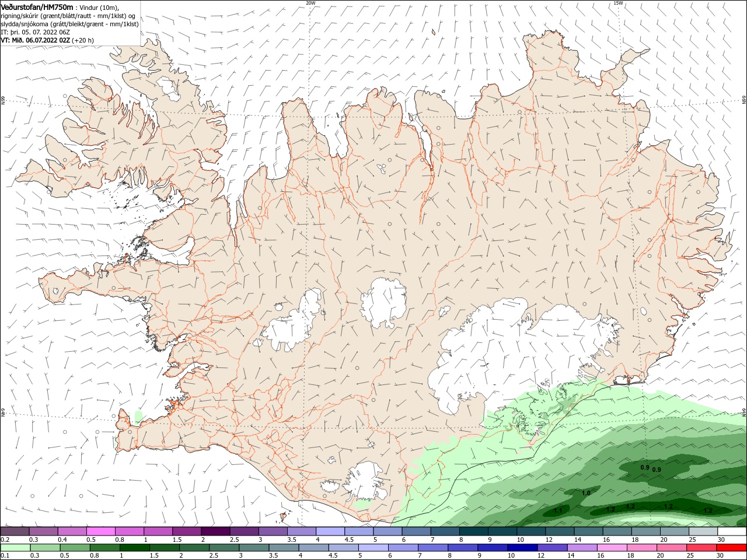The image size is (747, 560).
Task: Pick the lavender swatch starting at 4 in purple legend
Action: (330, 531)
